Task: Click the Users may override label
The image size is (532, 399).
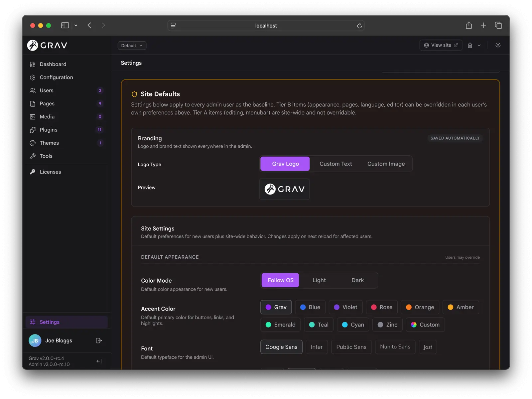Action: (x=462, y=257)
